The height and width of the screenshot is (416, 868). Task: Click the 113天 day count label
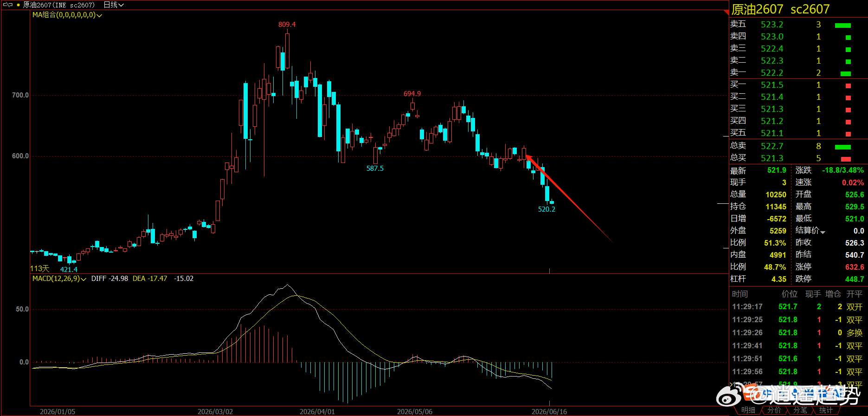[x=40, y=269]
